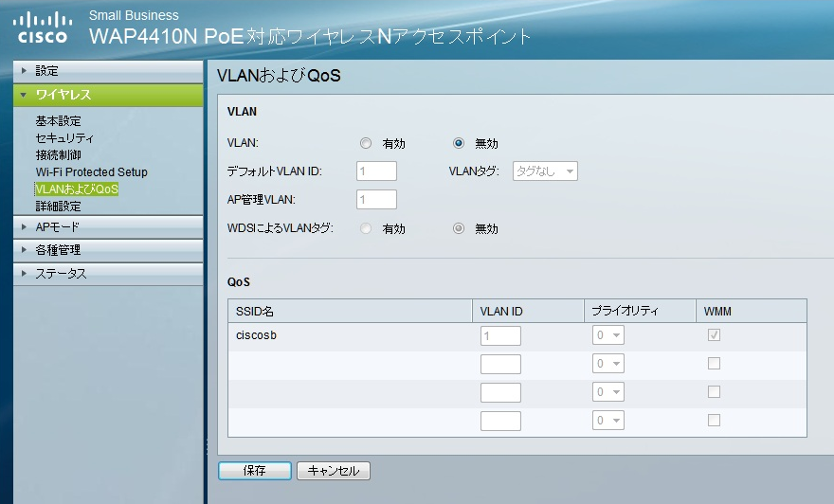Click the WAP4410N product title text
The image size is (834, 504).
(x=310, y=36)
